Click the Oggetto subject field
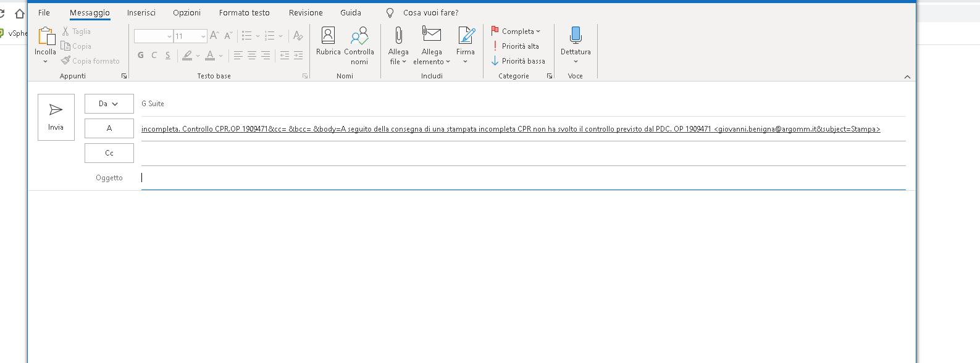Image resolution: width=980 pixels, height=363 pixels. 524,178
